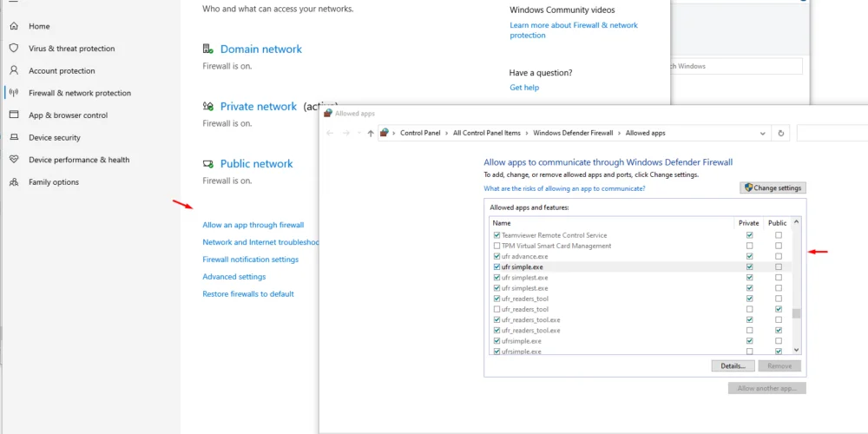Toggle the TPM Virtual Smart Card Management checkbox
The image size is (868, 434).
pyautogui.click(x=496, y=246)
